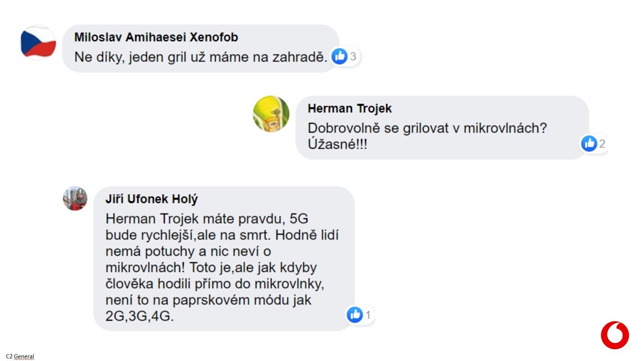The width and height of the screenshot is (644, 361).
Task: Show the 2 reactions count on Herman's comment
Action: pos(602,143)
